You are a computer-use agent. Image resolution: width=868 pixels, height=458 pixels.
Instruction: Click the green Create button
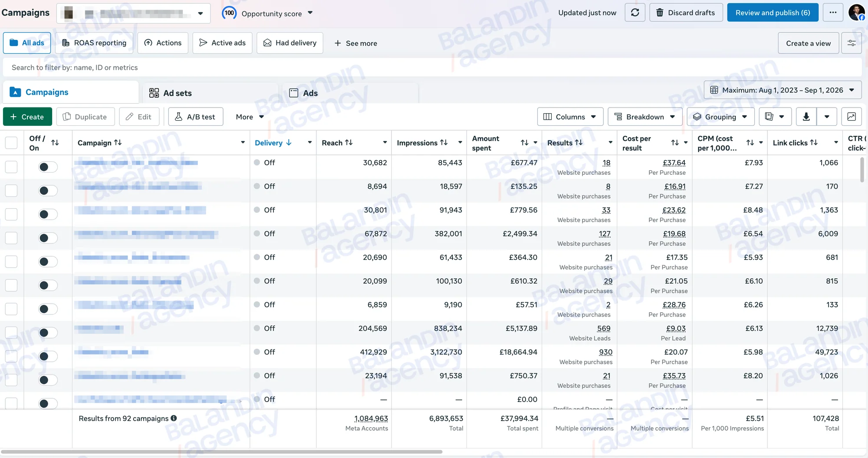(x=27, y=117)
